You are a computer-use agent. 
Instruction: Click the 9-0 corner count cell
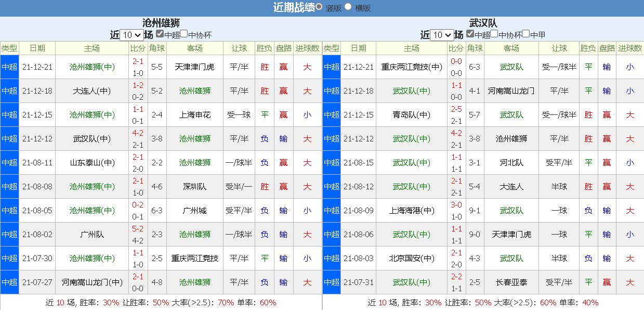[475, 234]
